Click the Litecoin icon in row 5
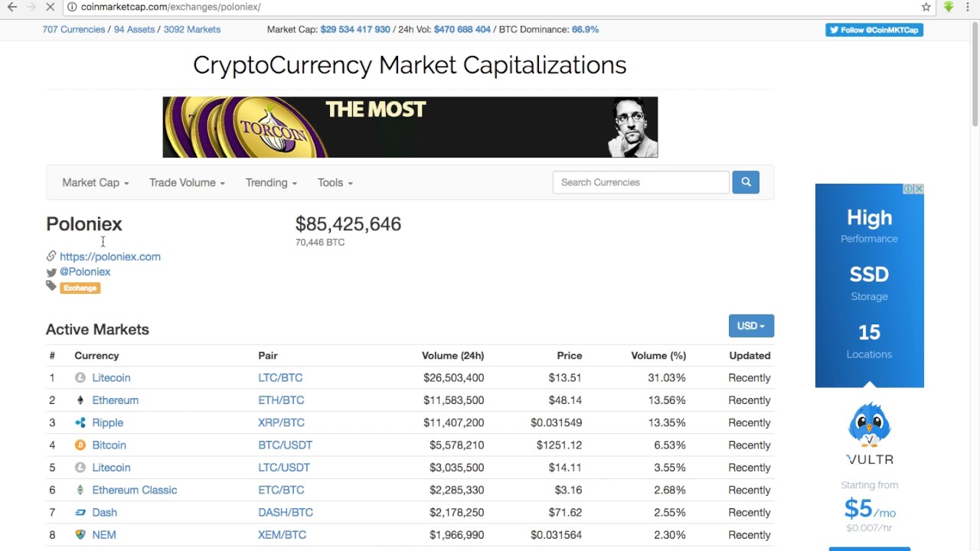Image resolution: width=980 pixels, height=551 pixels. [x=80, y=468]
